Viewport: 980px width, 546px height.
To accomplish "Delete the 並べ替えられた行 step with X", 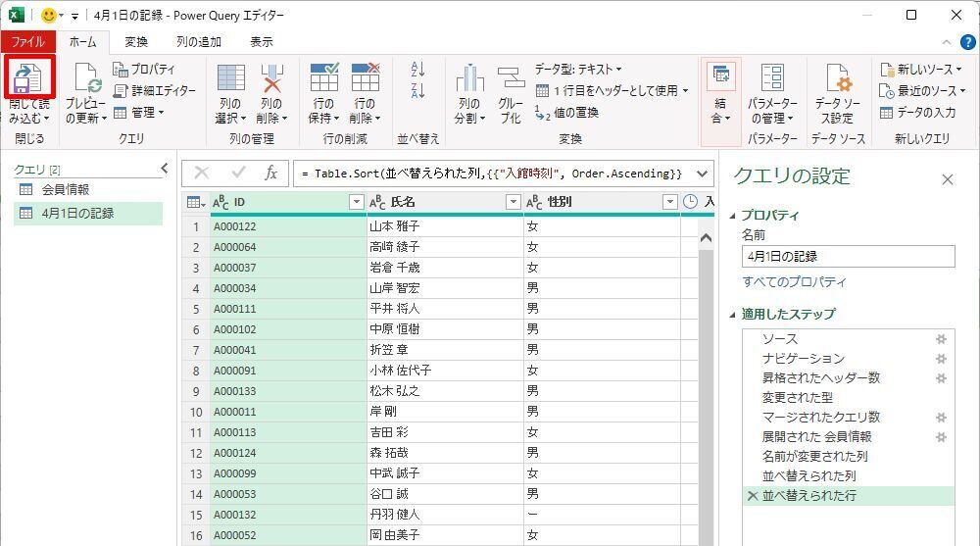I will tap(753, 496).
